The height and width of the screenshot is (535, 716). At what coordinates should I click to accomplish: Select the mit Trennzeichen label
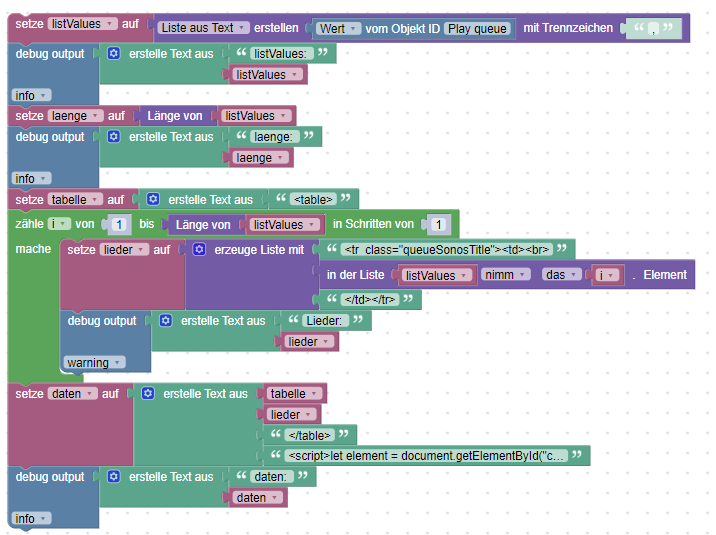click(568, 28)
